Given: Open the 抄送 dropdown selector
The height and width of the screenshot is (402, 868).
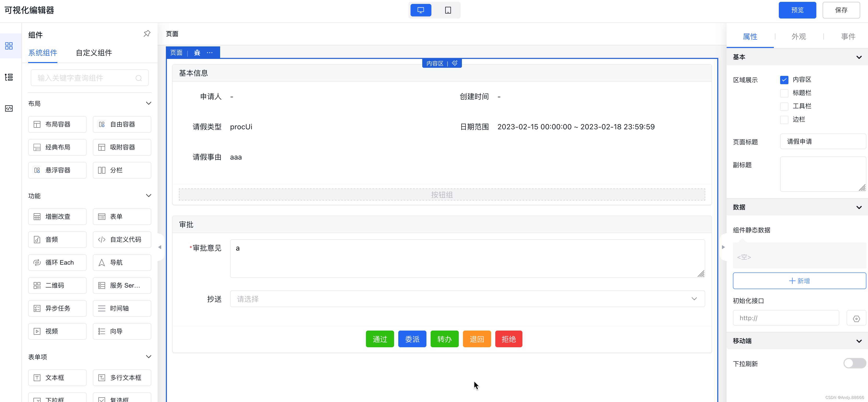Looking at the screenshot, I should (x=467, y=299).
